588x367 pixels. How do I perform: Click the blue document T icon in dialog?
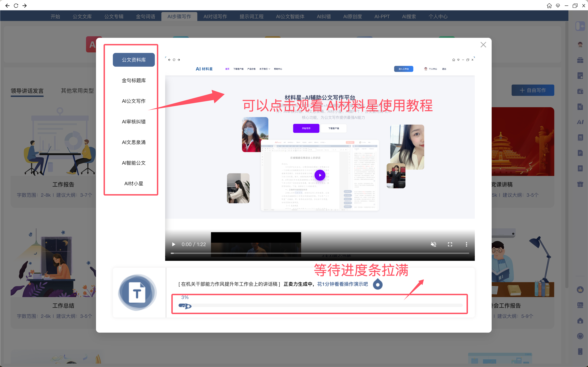point(137,292)
